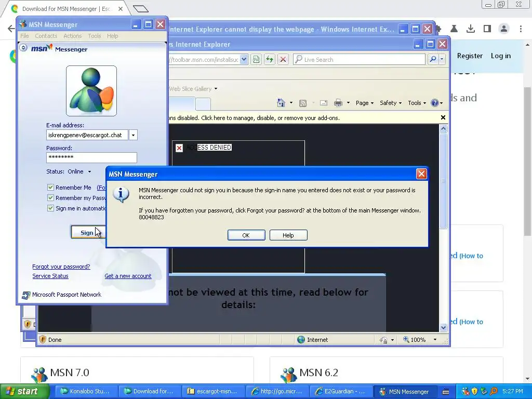Viewport: 532px width, 399px height.
Task: Click the green Refresh icon in Internet Explorer
Action: (270, 60)
